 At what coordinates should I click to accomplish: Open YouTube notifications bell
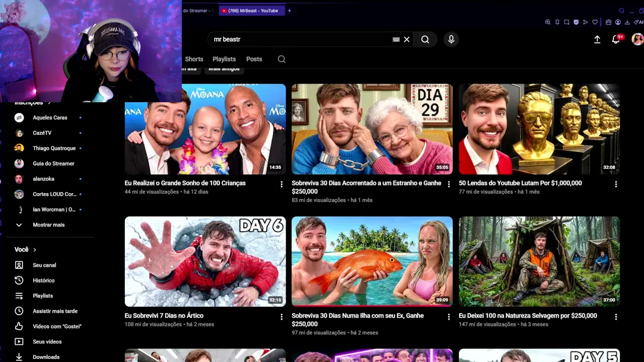click(x=616, y=39)
